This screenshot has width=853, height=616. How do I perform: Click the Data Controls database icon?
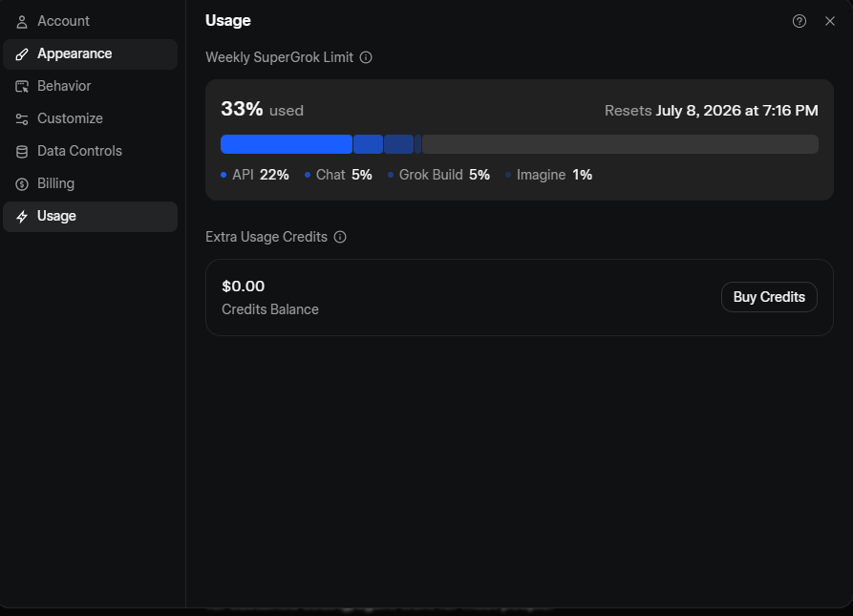pos(22,152)
